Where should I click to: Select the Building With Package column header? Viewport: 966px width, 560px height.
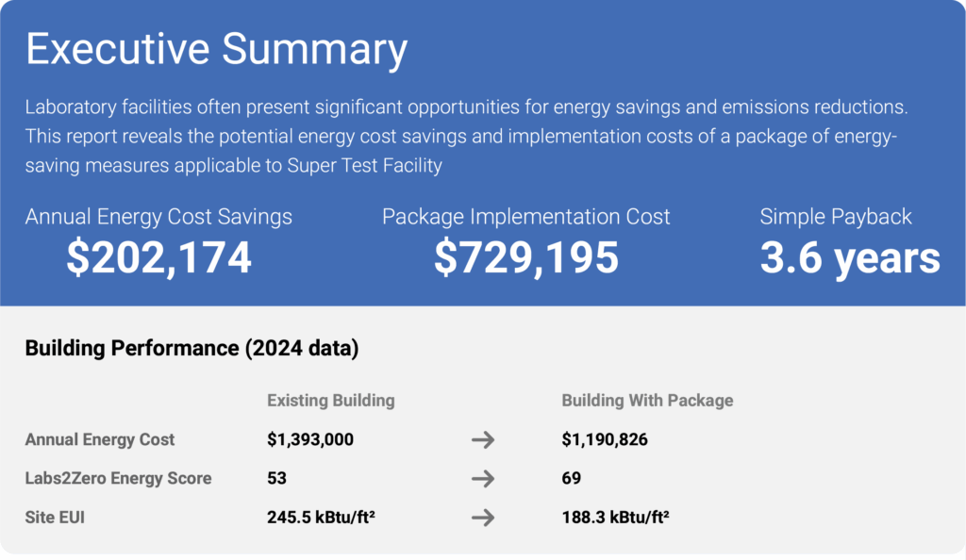(647, 400)
